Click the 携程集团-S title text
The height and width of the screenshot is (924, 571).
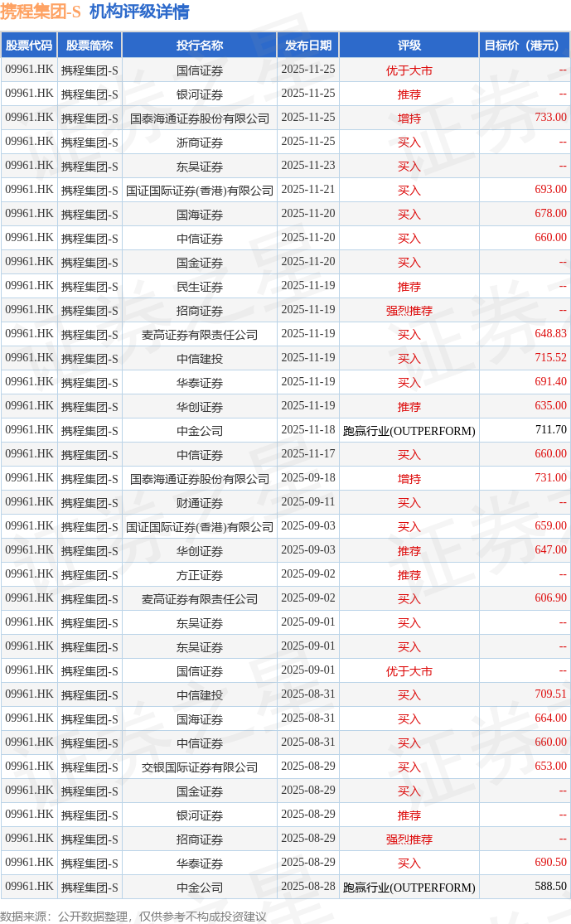(40, 12)
